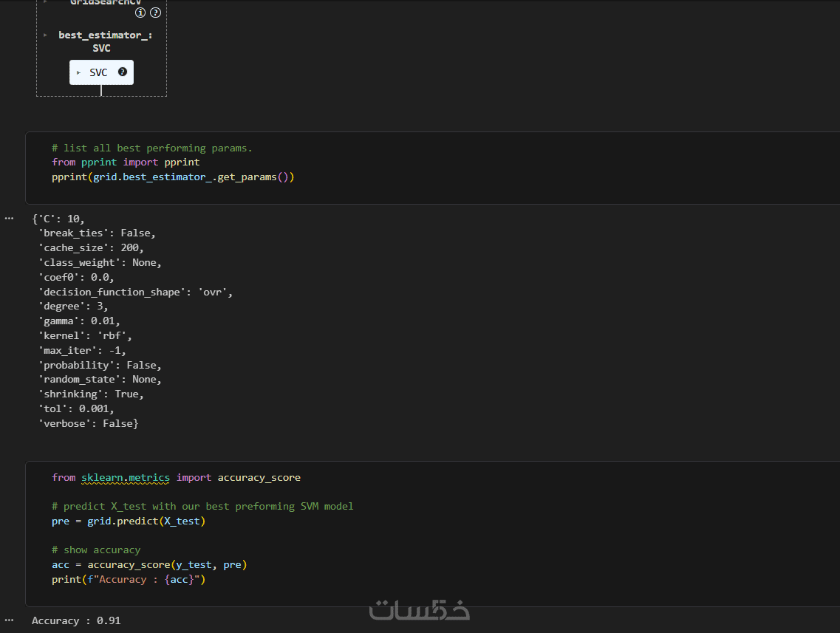Click the info icon under GridSearchCV

coord(140,13)
